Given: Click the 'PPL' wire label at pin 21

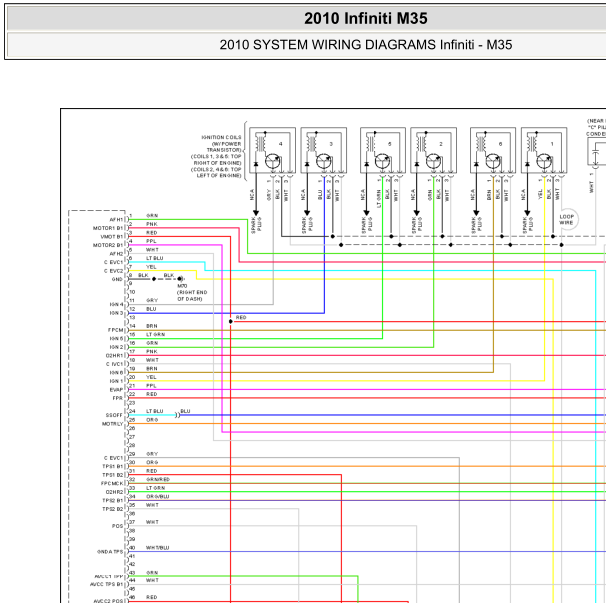Looking at the screenshot, I should pyautogui.click(x=151, y=385).
